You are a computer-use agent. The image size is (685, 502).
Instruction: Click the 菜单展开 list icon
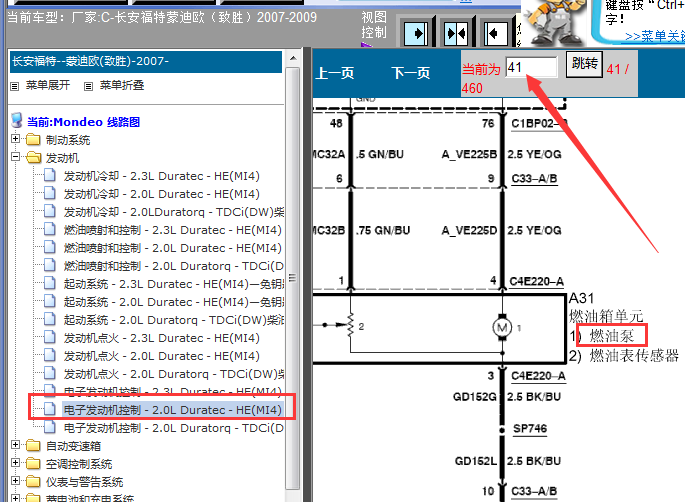point(15,87)
